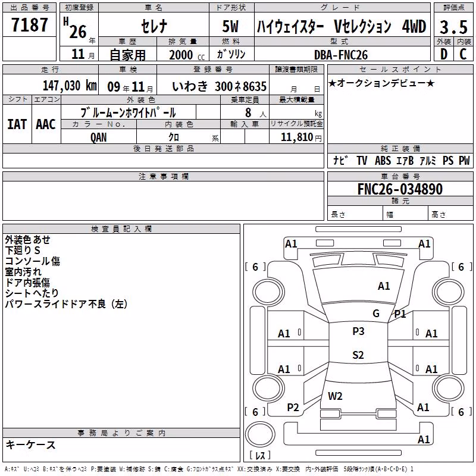Click the spare tire レス label
The height and width of the screenshot is (476, 476).
(x=260, y=455)
